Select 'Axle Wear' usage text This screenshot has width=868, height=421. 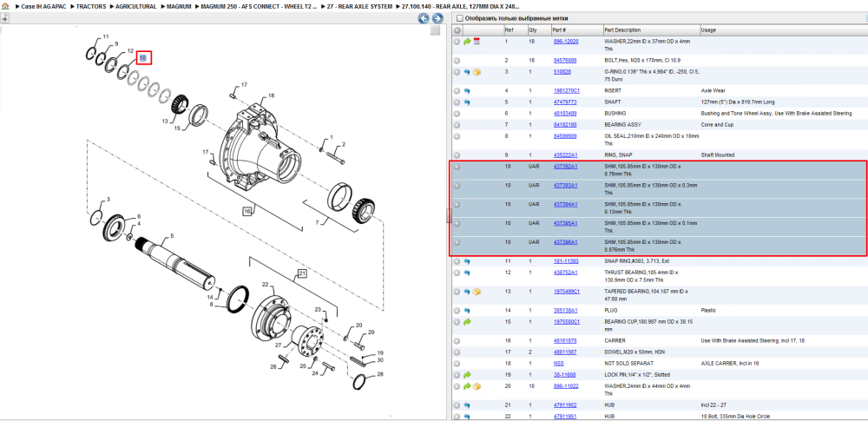(713, 91)
